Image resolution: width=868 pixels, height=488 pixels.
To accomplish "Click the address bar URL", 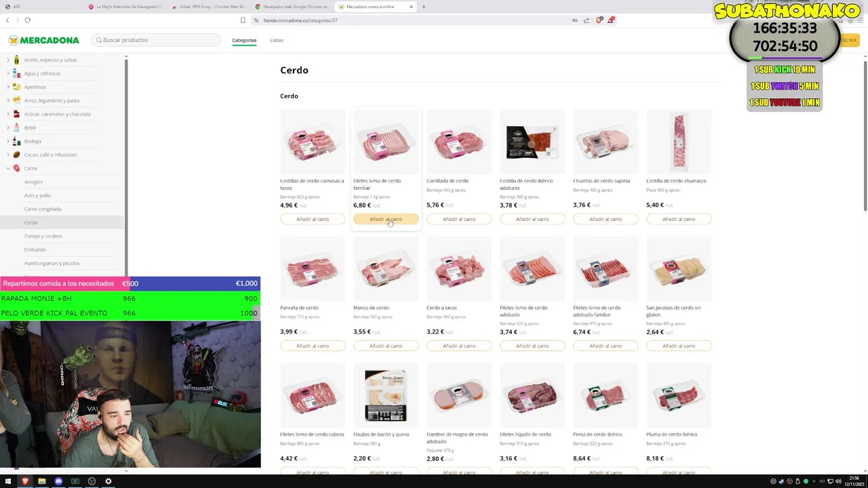I will [x=300, y=20].
